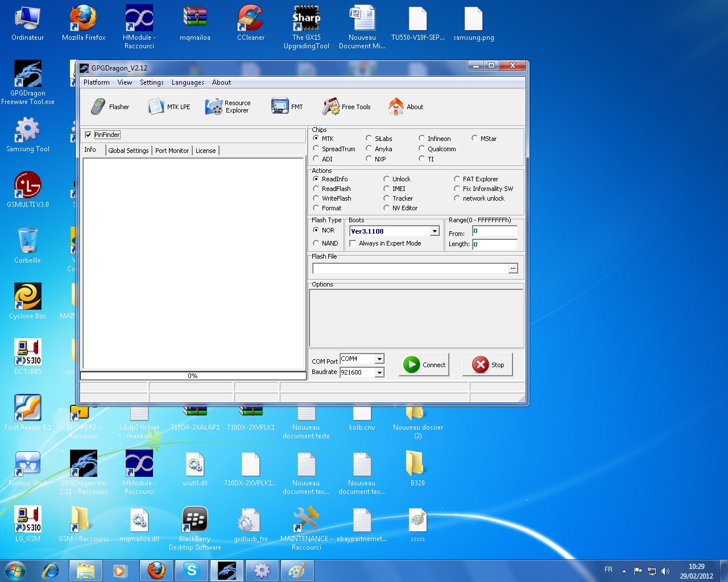
Task: Click the Stop button
Action: pyautogui.click(x=487, y=364)
